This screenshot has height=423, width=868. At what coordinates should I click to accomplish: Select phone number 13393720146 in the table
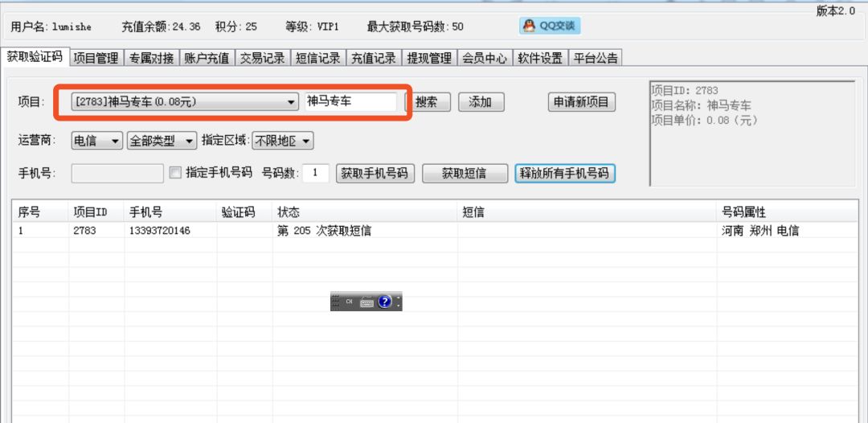coord(159,231)
